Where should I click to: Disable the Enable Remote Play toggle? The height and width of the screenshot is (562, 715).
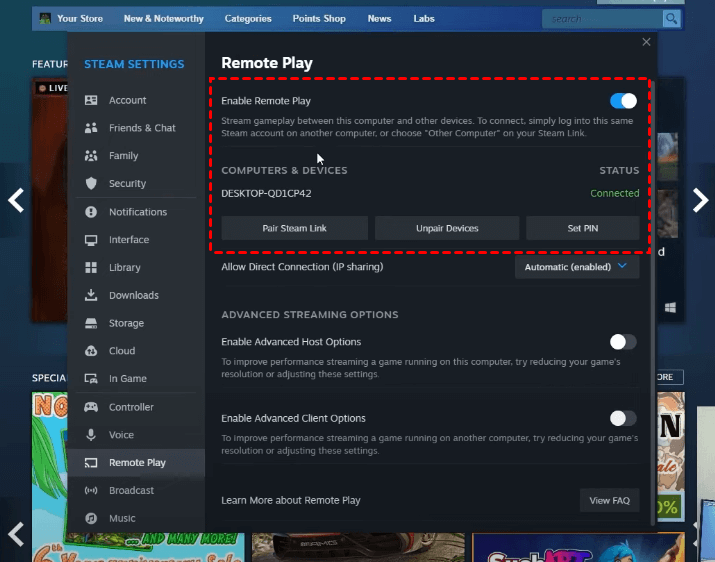point(623,101)
